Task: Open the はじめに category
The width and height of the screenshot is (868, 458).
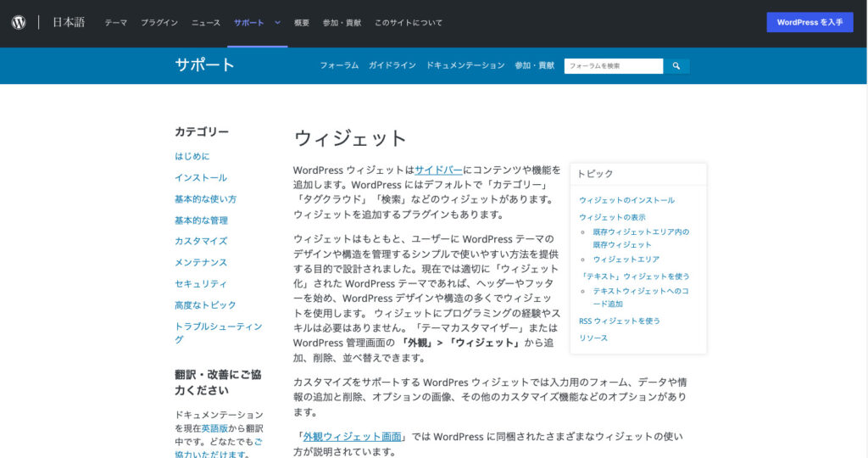Action: (x=192, y=156)
